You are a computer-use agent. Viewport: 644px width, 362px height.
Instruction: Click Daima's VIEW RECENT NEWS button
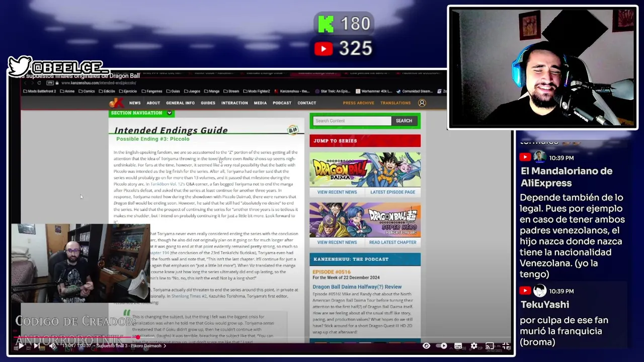point(337,192)
